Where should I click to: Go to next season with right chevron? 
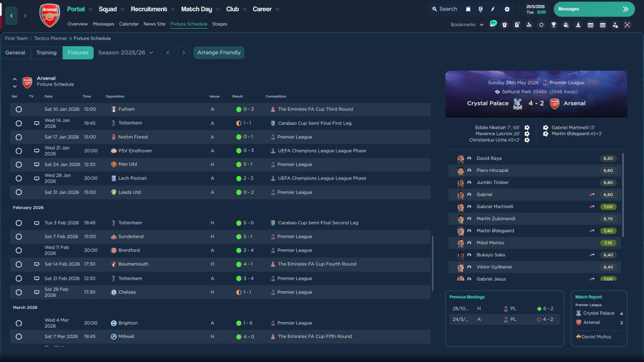coord(184,53)
